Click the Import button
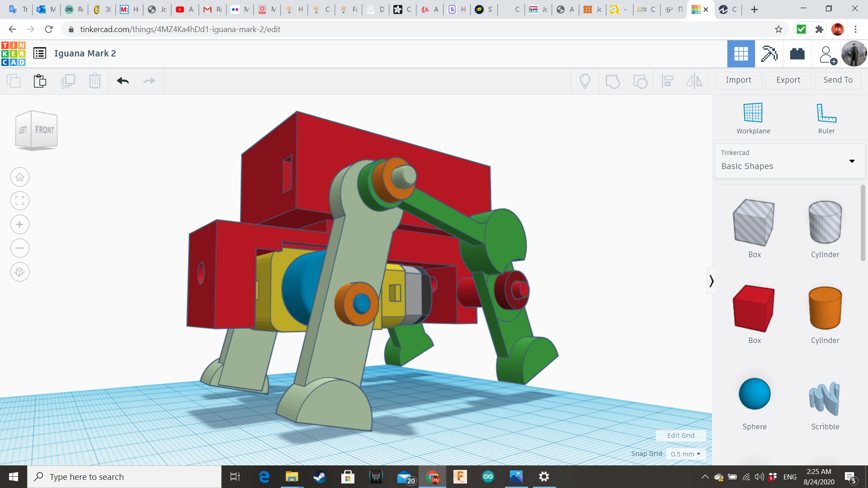Screen dimensions: 868x488 point(738,80)
